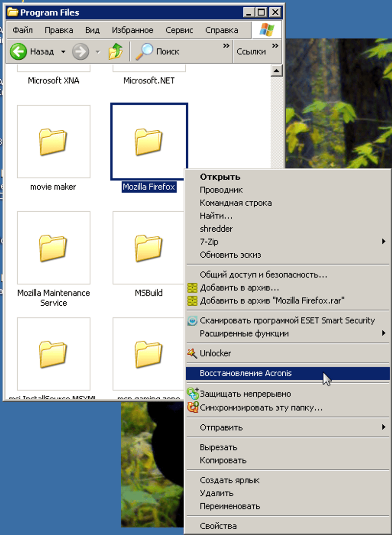
Task: Click the WinRAR icon beside Добавить в архив...
Action: (193, 288)
